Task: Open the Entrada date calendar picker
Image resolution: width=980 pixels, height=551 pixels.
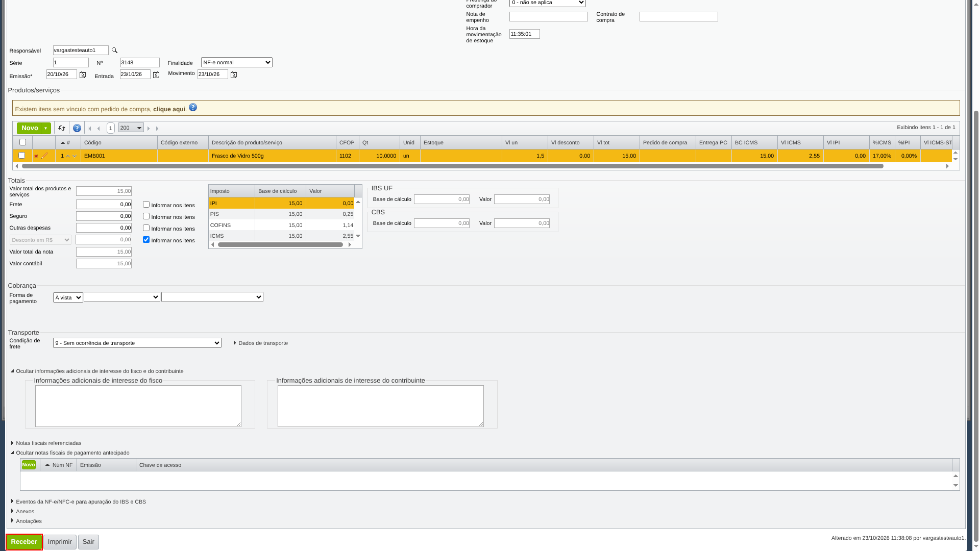Action: [x=156, y=75]
